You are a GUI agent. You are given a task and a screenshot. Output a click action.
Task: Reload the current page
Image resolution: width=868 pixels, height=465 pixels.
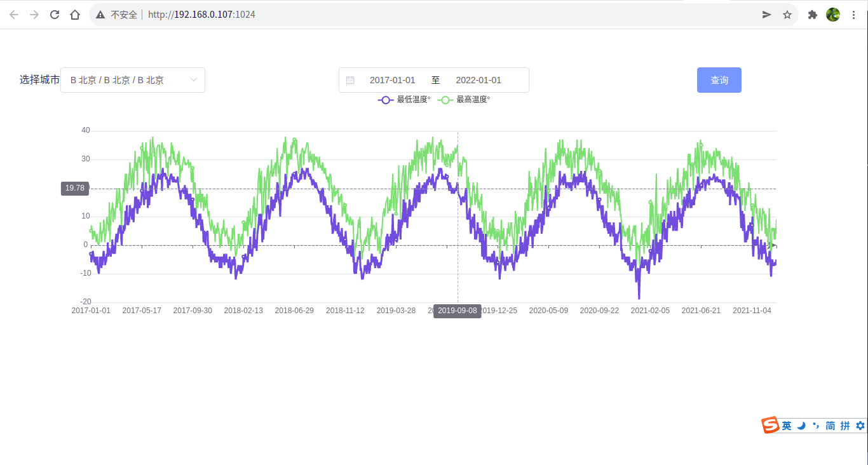pyautogui.click(x=55, y=15)
